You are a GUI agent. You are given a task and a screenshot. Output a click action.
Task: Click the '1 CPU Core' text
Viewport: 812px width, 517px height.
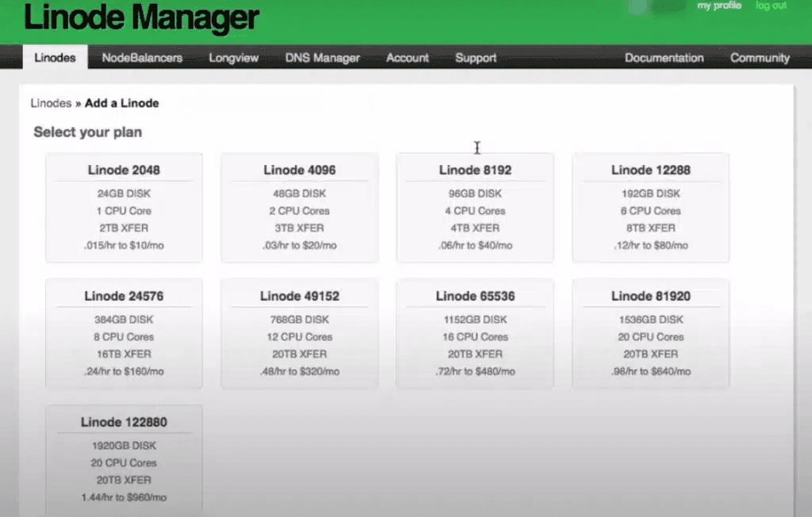tap(124, 211)
